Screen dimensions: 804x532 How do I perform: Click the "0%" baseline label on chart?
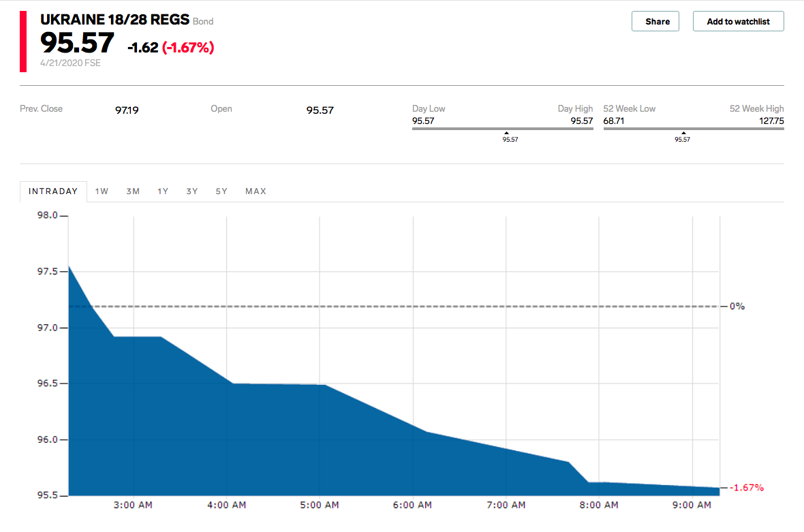[x=737, y=307]
